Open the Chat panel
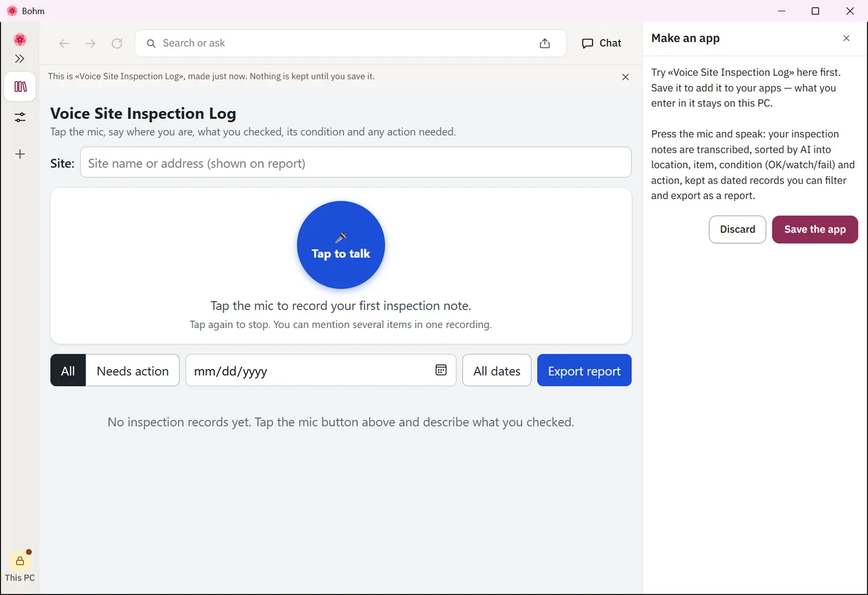The width and height of the screenshot is (868, 595). pos(601,43)
